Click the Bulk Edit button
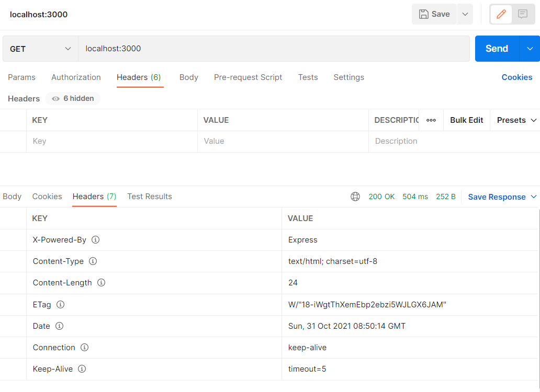Image resolution: width=540 pixels, height=392 pixels. pyautogui.click(x=467, y=120)
